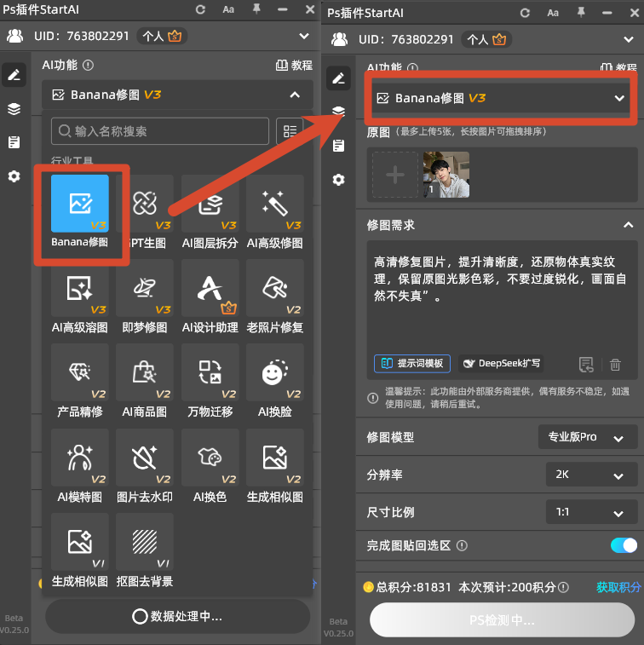Screen dimensions: 644x645
Task: Open the AI模特图 tool tile
Action: point(80,458)
